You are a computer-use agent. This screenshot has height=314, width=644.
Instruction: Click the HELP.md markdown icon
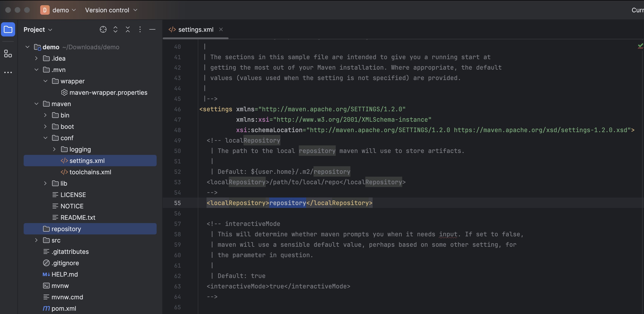[46, 274]
